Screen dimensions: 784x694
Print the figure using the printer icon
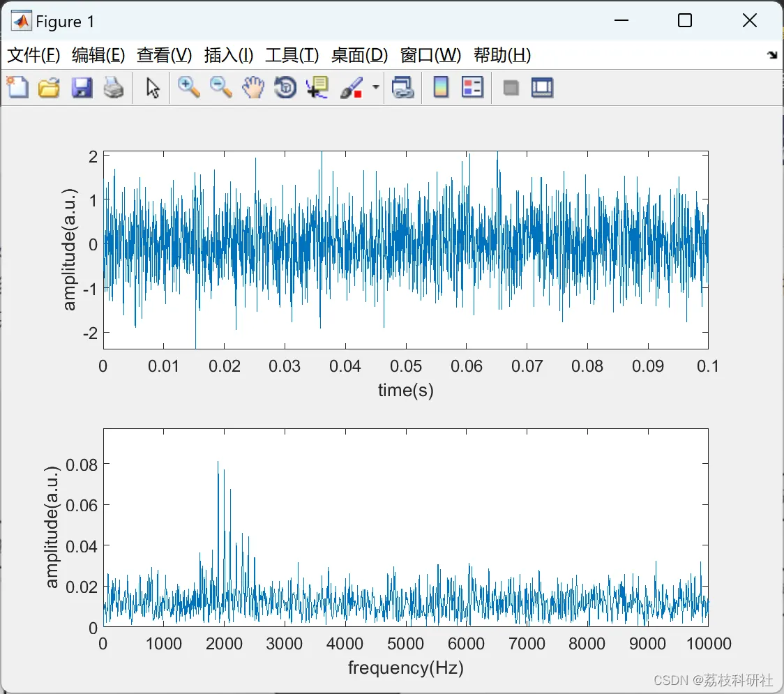click(114, 87)
